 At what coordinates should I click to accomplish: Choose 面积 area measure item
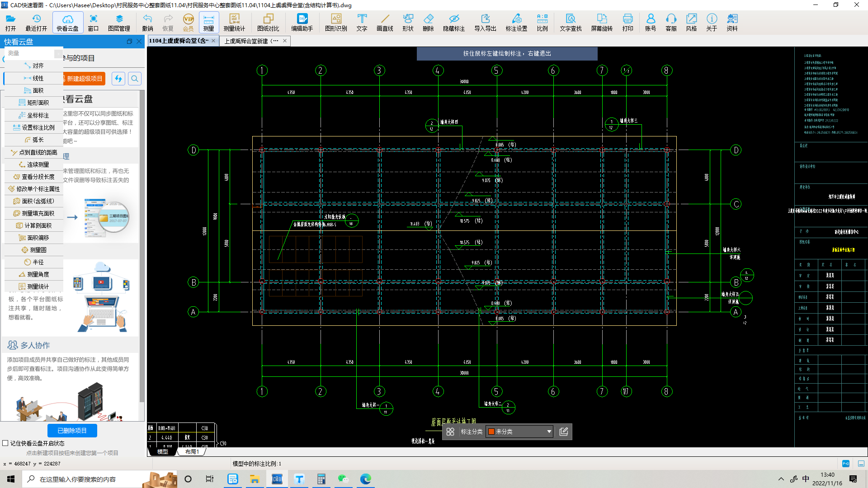pyautogui.click(x=34, y=90)
